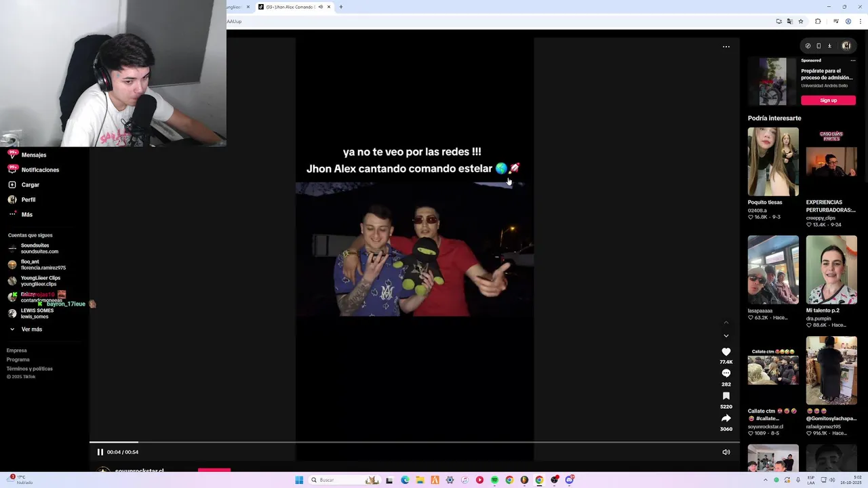The height and width of the screenshot is (488, 868).
Task: Open Términos y políticas link
Action: click(x=29, y=369)
